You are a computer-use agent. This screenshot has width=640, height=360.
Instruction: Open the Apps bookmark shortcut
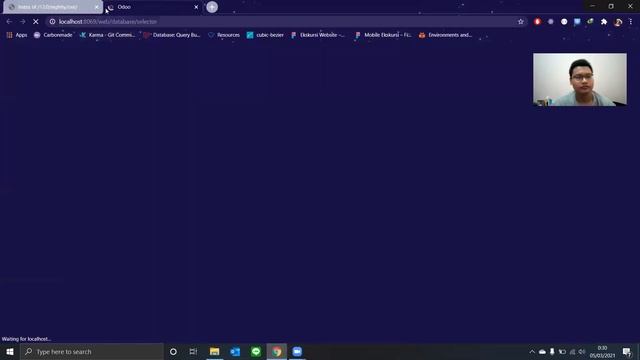pos(17,35)
